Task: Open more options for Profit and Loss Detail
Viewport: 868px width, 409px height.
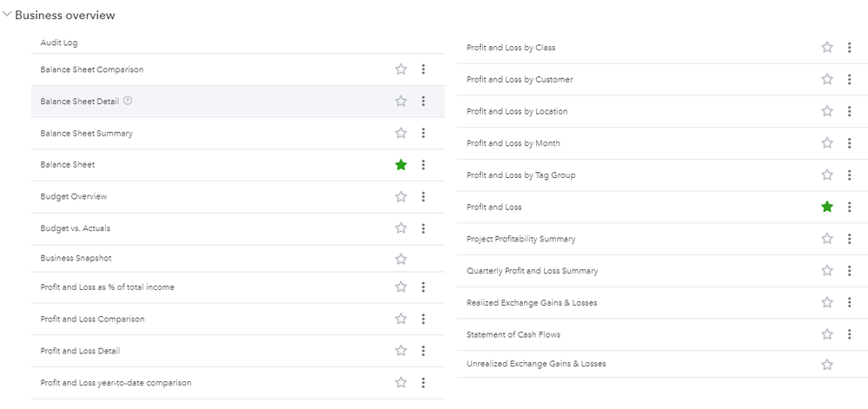Action: [423, 351]
